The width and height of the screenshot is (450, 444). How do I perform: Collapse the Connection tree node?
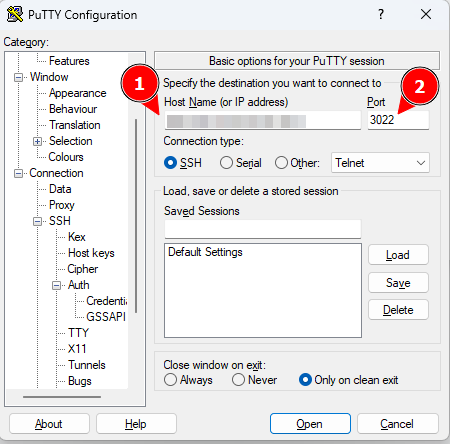tap(18, 174)
